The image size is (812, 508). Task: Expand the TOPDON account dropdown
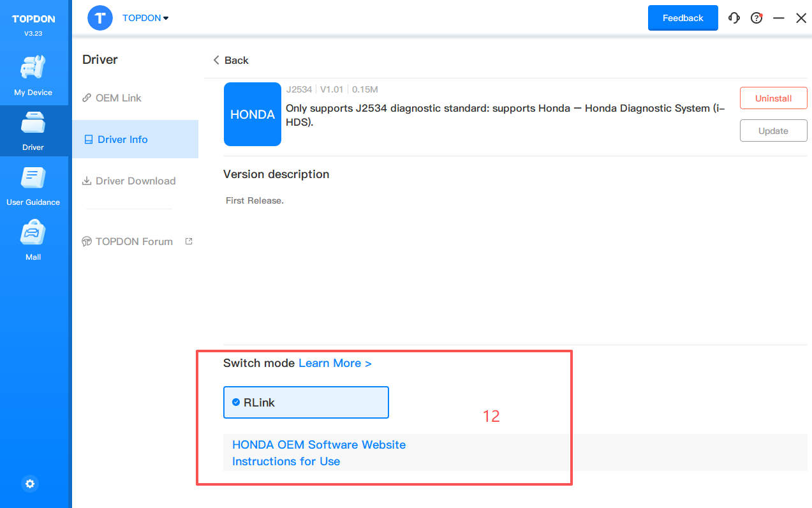pyautogui.click(x=145, y=18)
